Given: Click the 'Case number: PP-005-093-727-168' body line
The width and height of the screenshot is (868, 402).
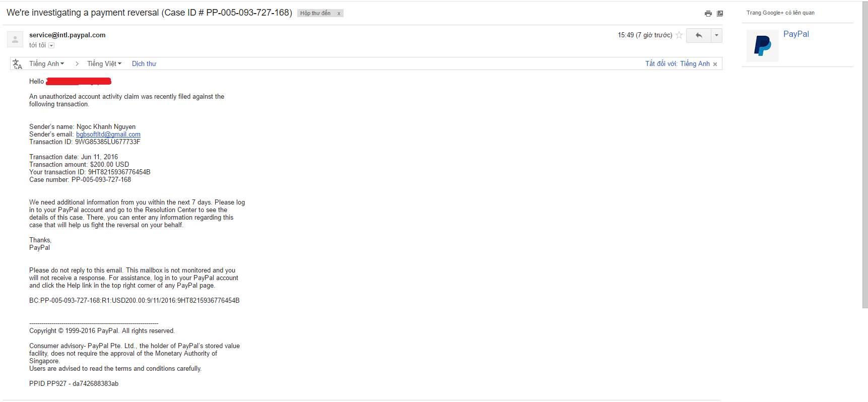Looking at the screenshot, I should coord(80,180).
